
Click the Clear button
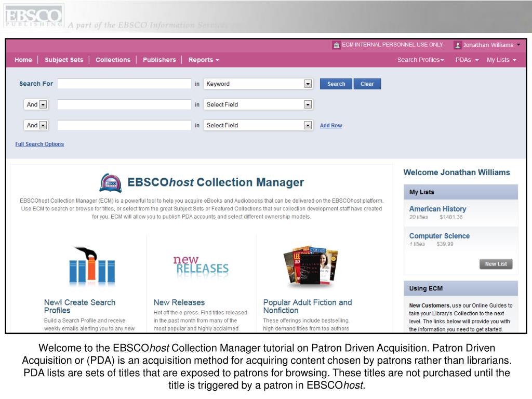pyautogui.click(x=367, y=84)
